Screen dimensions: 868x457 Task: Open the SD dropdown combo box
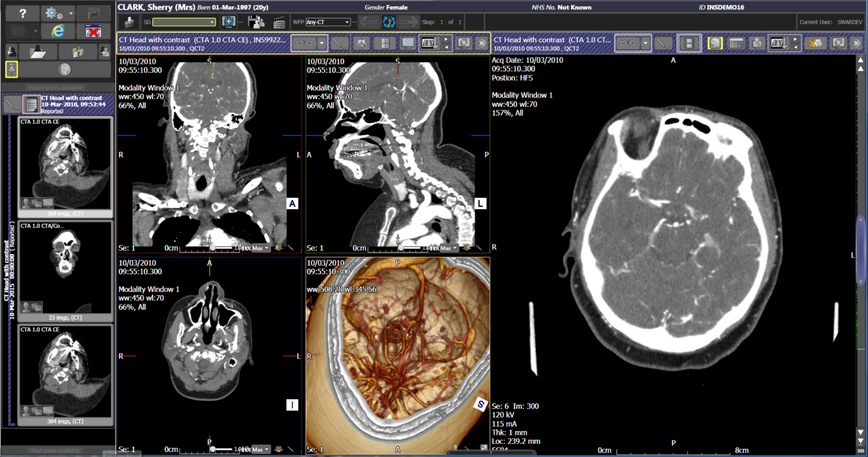pyautogui.click(x=184, y=22)
